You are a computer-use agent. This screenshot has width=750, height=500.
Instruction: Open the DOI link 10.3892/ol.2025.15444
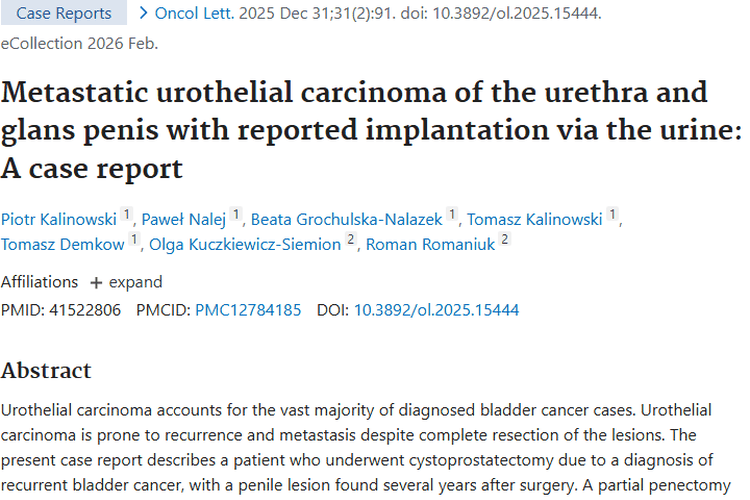436,310
